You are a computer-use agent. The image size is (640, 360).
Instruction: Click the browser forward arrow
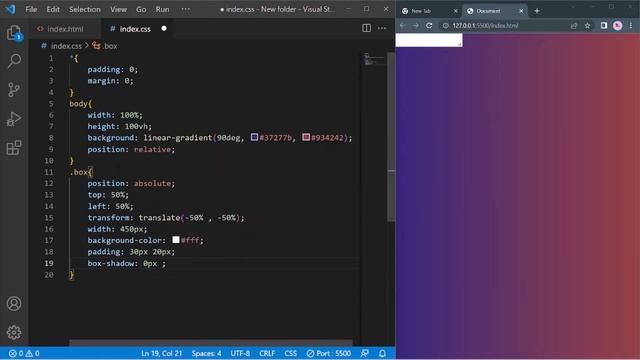click(x=416, y=25)
